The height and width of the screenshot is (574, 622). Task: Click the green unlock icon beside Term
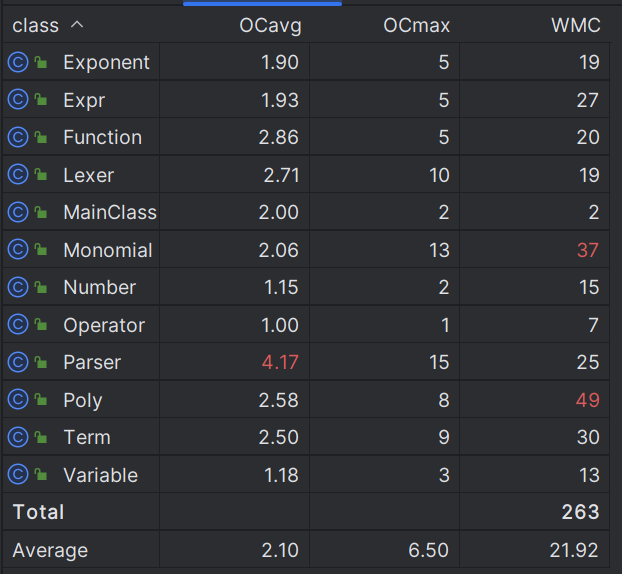tap(40, 436)
